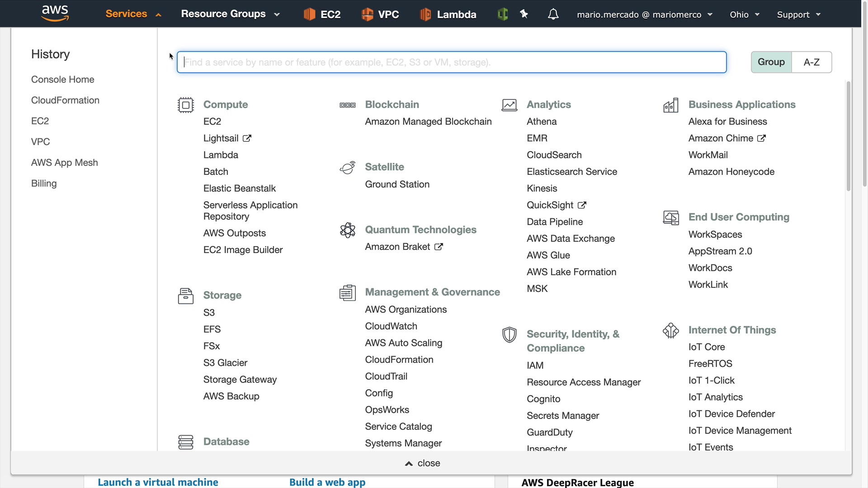Click the AWS logo home icon

55,14
